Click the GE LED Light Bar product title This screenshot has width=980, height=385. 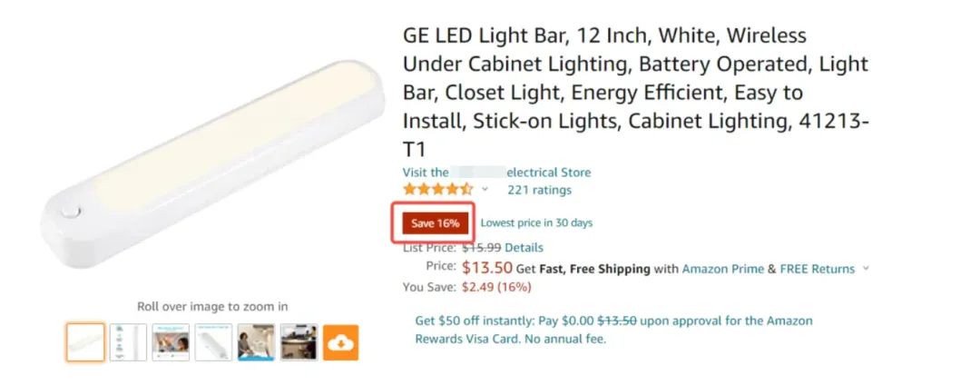click(635, 93)
